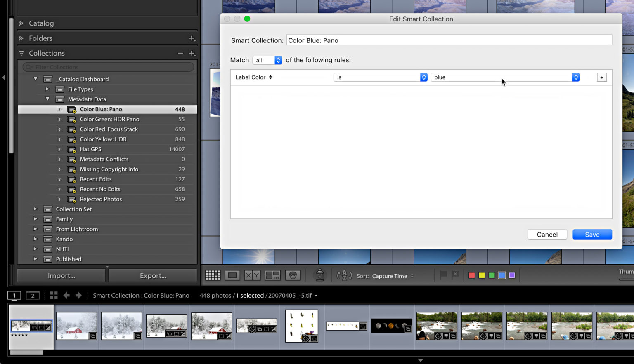Change the Label Color condition from is
634x364 pixels.
(381, 77)
